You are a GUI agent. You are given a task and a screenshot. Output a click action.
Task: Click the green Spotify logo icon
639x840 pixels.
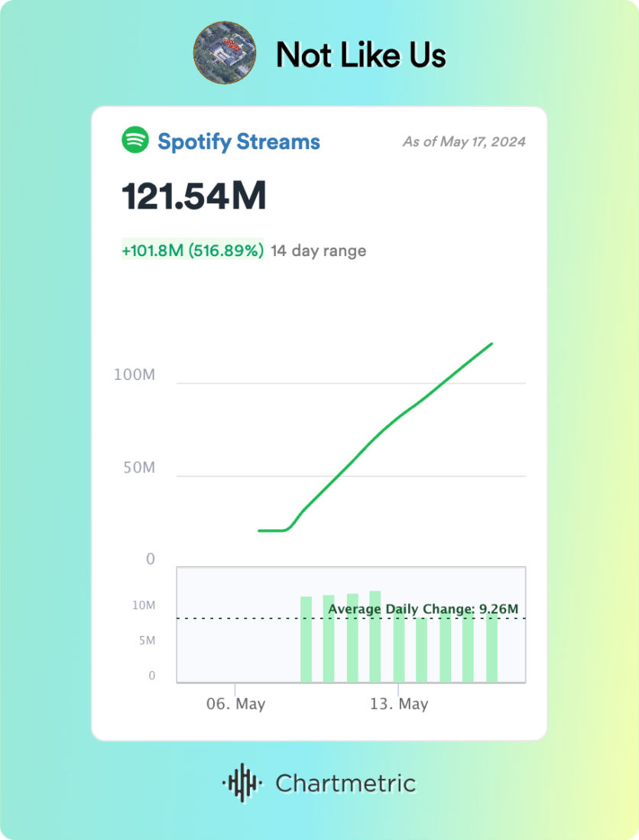tap(135, 141)
